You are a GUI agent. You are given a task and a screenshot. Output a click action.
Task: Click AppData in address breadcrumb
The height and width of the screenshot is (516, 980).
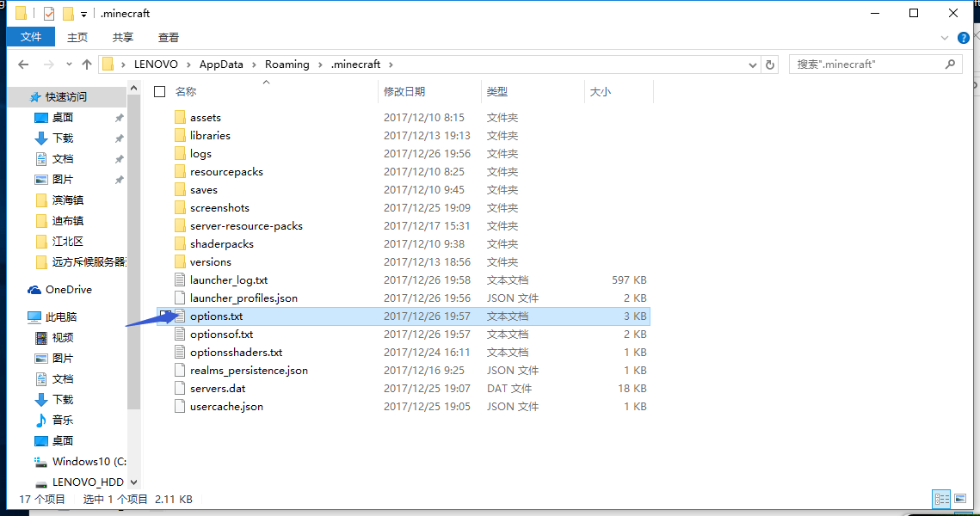(x=221, y=64)
